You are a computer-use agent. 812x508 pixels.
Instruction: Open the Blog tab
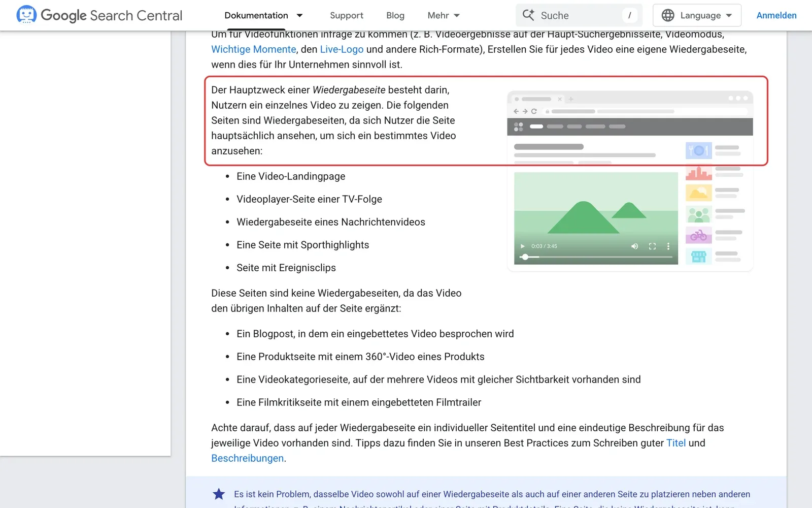[395, 16]
